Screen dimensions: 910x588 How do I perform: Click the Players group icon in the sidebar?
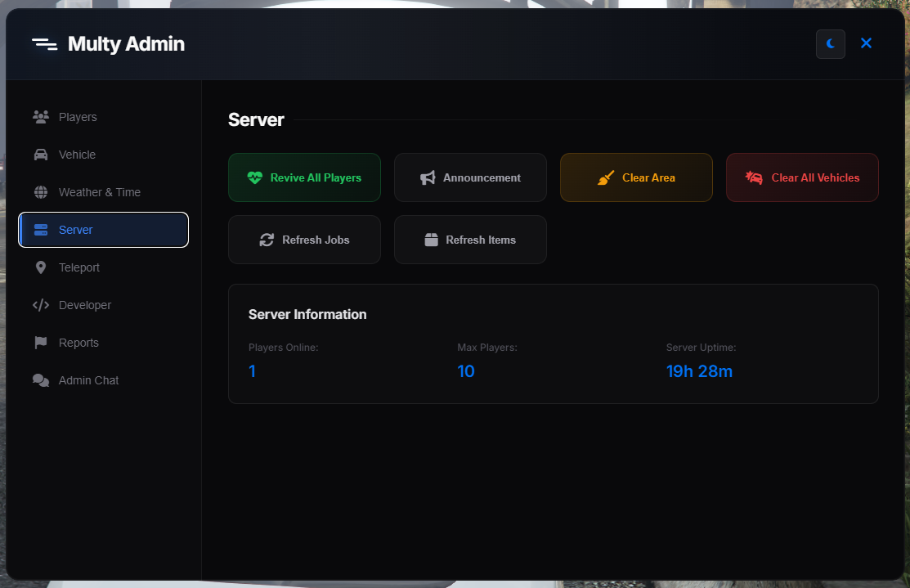click(x=40, y=117)
